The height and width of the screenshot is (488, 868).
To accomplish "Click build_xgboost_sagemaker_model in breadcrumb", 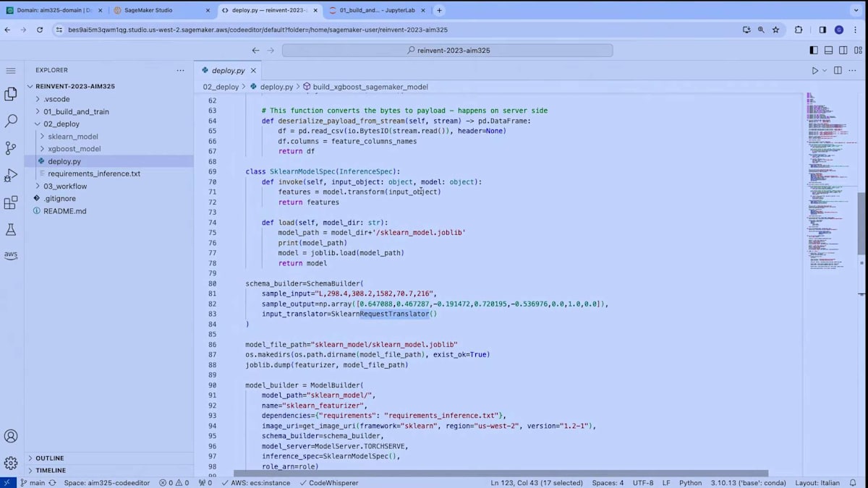I will [x=370, y=87].
